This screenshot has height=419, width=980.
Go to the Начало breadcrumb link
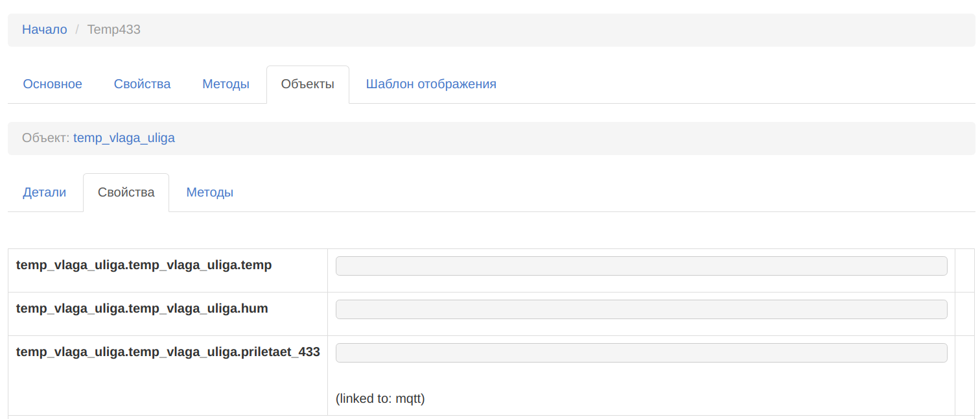pyautogui.click(x=44, y=29)
